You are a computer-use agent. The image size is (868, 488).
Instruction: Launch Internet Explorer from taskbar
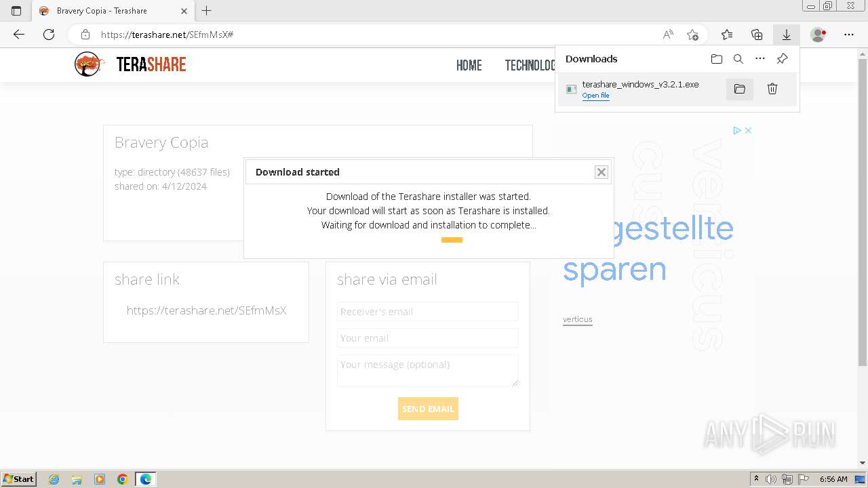54,479
